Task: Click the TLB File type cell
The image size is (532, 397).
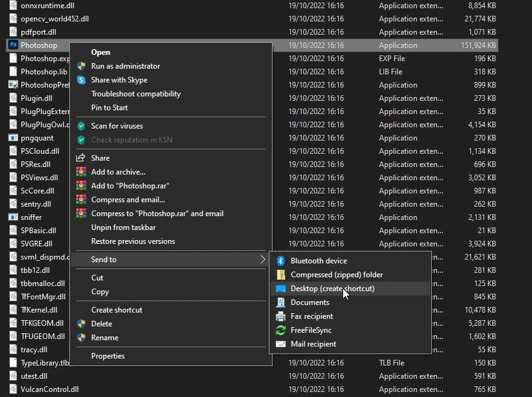Action: (x=392, y=363)
